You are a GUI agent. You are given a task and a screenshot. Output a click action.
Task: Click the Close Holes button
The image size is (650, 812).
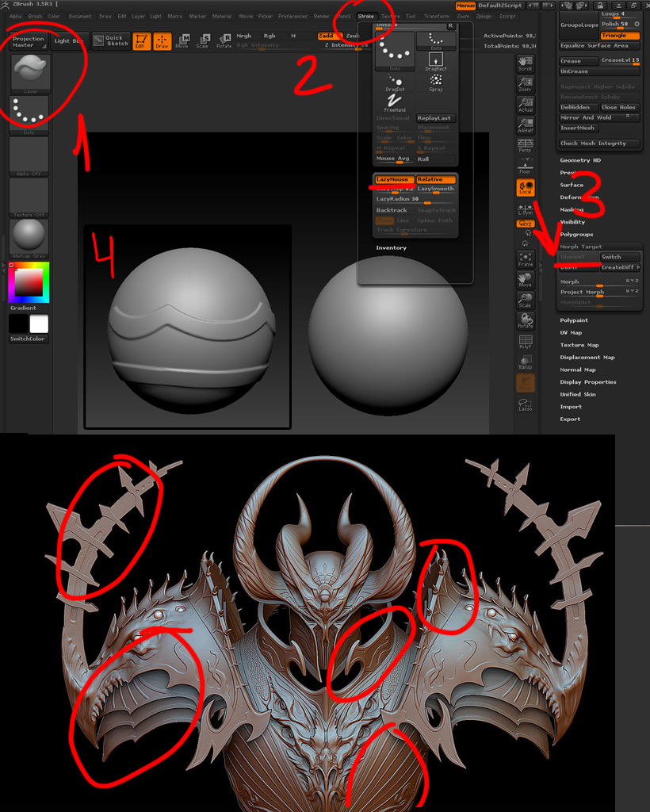(620, 107)
